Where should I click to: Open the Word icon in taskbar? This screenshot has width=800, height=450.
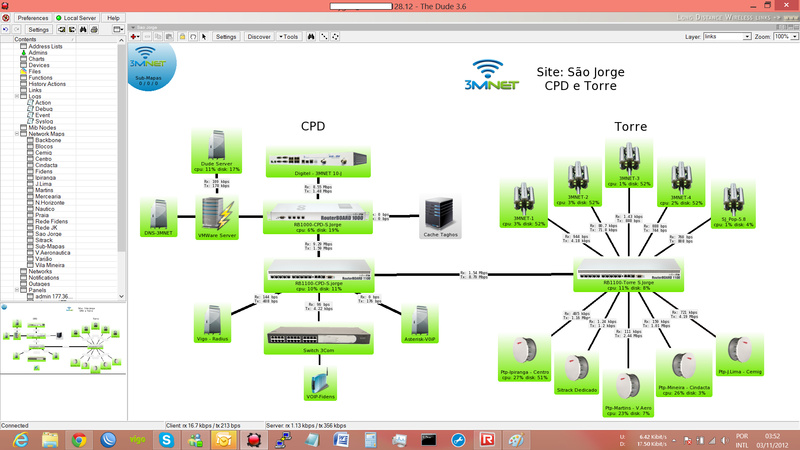pos(341,440)
